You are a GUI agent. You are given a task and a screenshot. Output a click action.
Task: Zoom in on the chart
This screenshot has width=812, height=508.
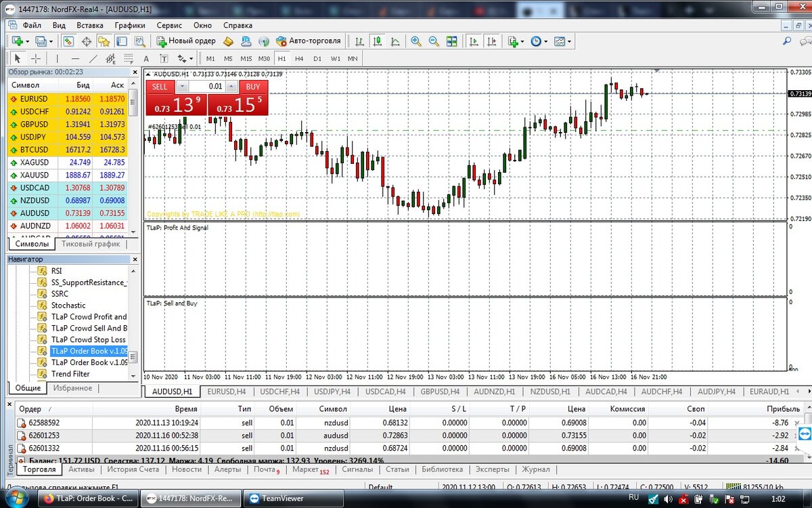pyautogui.click(x=415, y=41)
